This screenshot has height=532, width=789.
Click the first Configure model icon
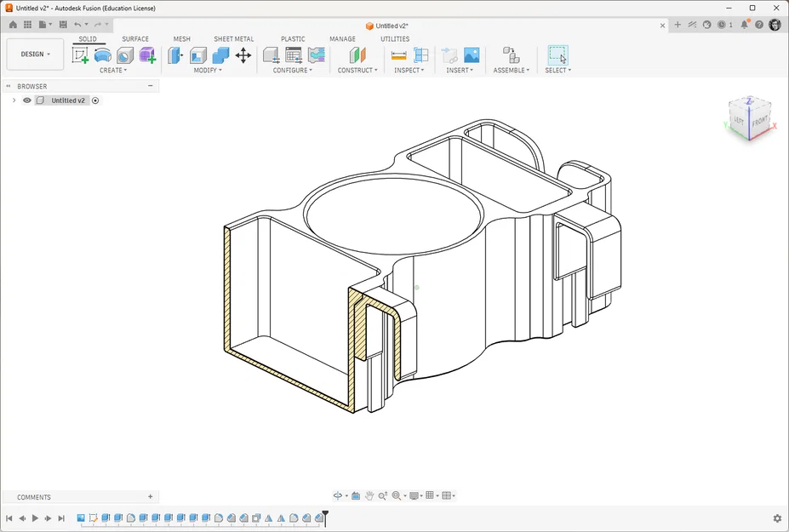pyautogui.click(x=272, y=54)
